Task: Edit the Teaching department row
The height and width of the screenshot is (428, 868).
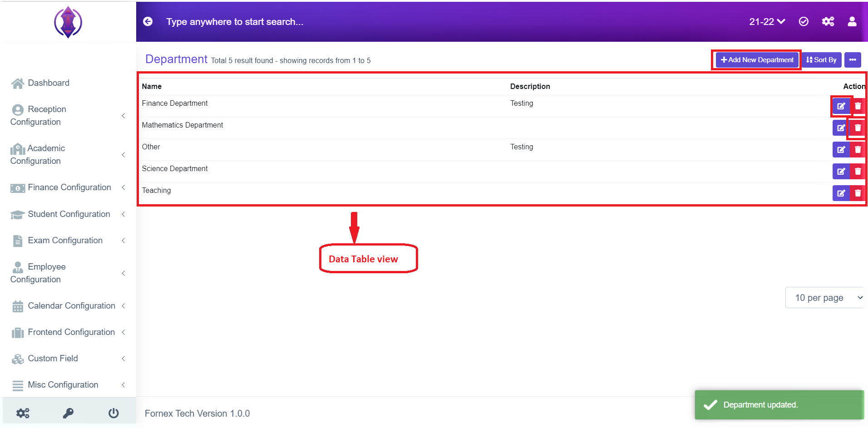Action: 841,193
